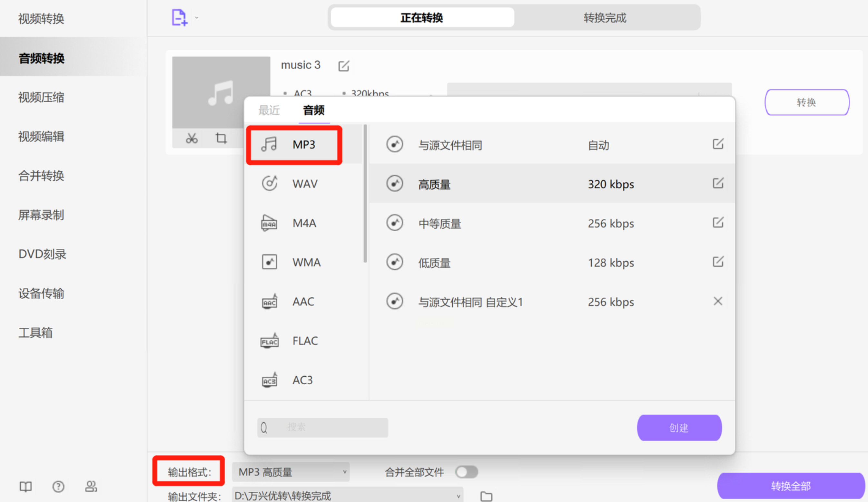Open the help question mark icon
This screenshot has height=502, width=868.
pos(58,486)
